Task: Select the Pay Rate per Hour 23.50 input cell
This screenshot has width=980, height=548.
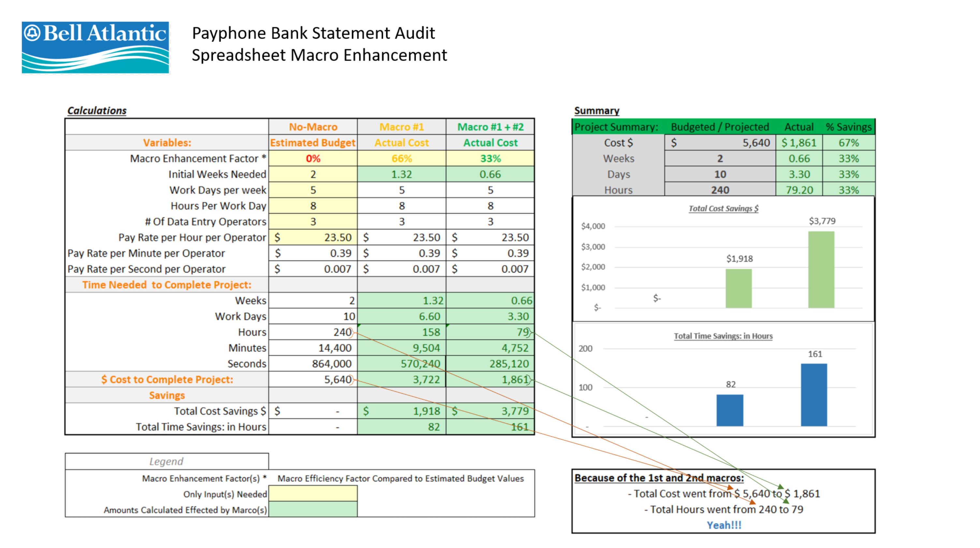Action: [x=313, y=237]
